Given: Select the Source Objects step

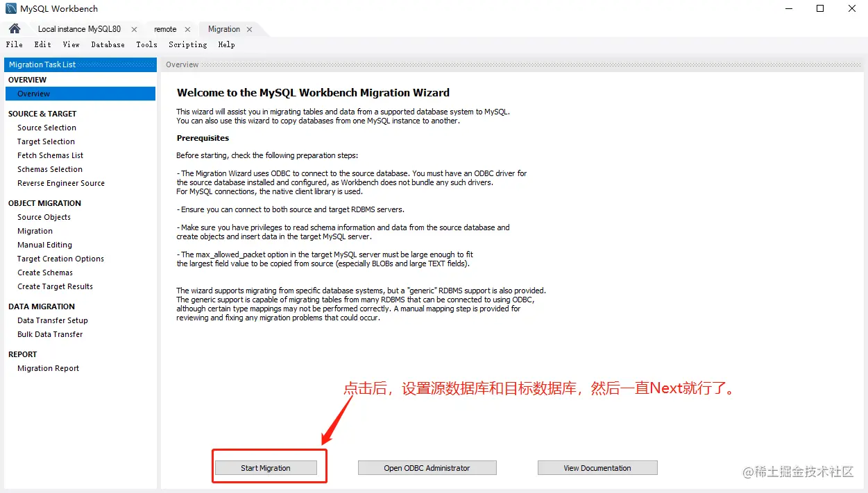Looking at the screenshot, I should click(x=44, y=217).
